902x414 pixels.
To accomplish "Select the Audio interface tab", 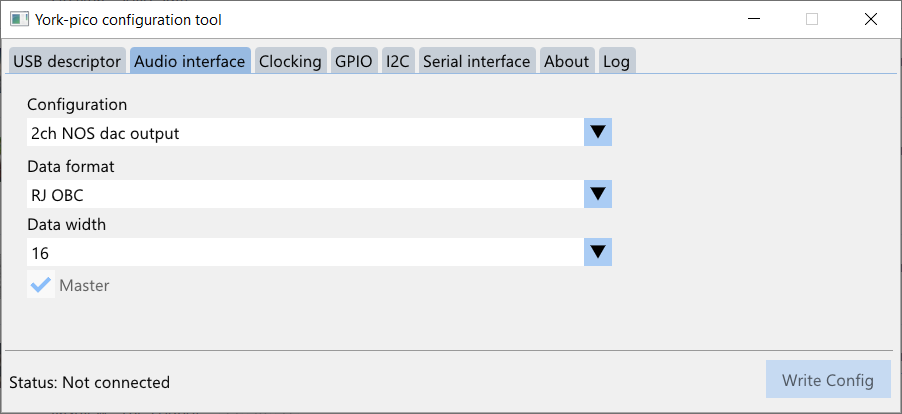I will (x=190, y=61).
